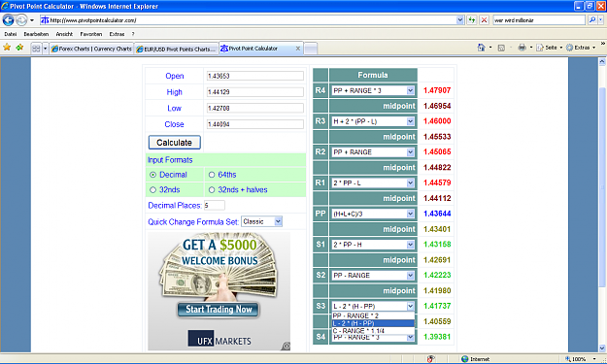
Task: Open the Datei menu
Action: 11,34
